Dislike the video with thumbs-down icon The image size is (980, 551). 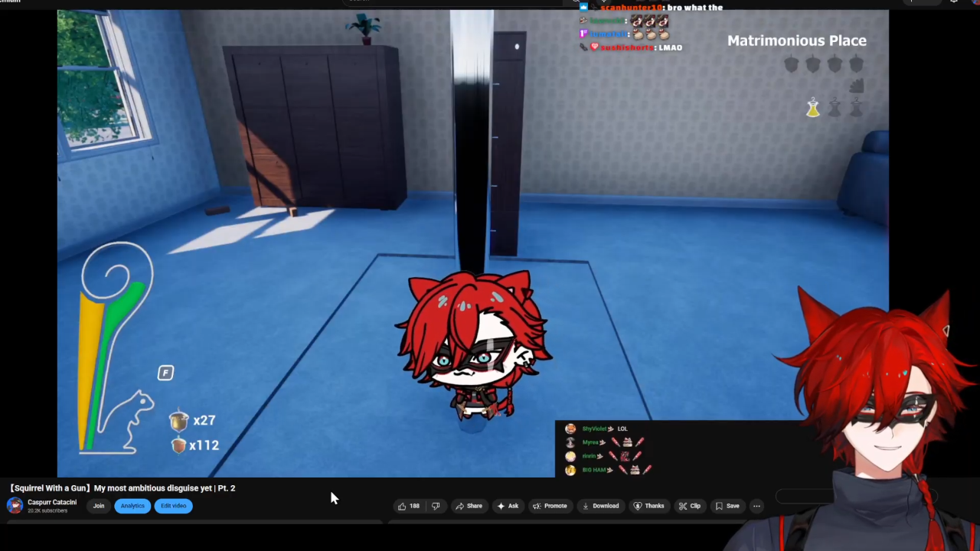[436, 506]
